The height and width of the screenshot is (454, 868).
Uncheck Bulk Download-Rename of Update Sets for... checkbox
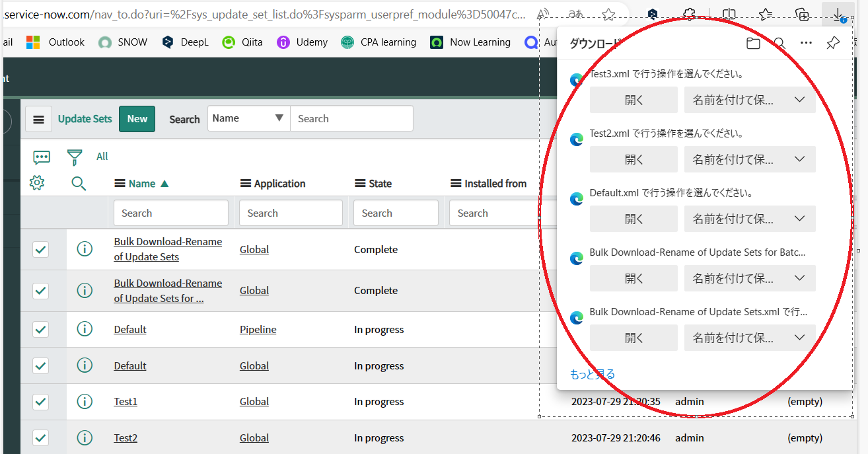click(40, 290)
